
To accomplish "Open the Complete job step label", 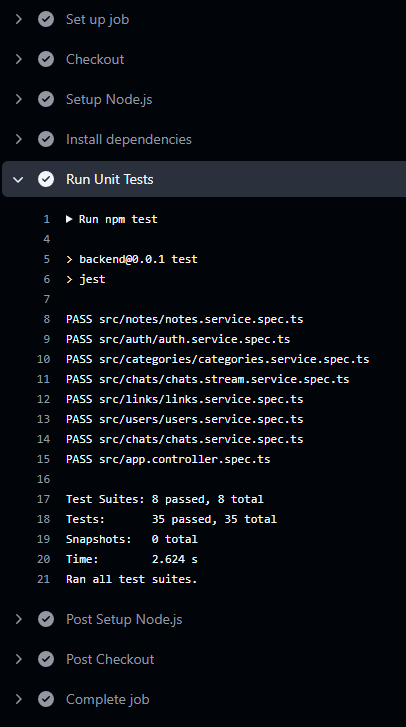I will (108, 699).
